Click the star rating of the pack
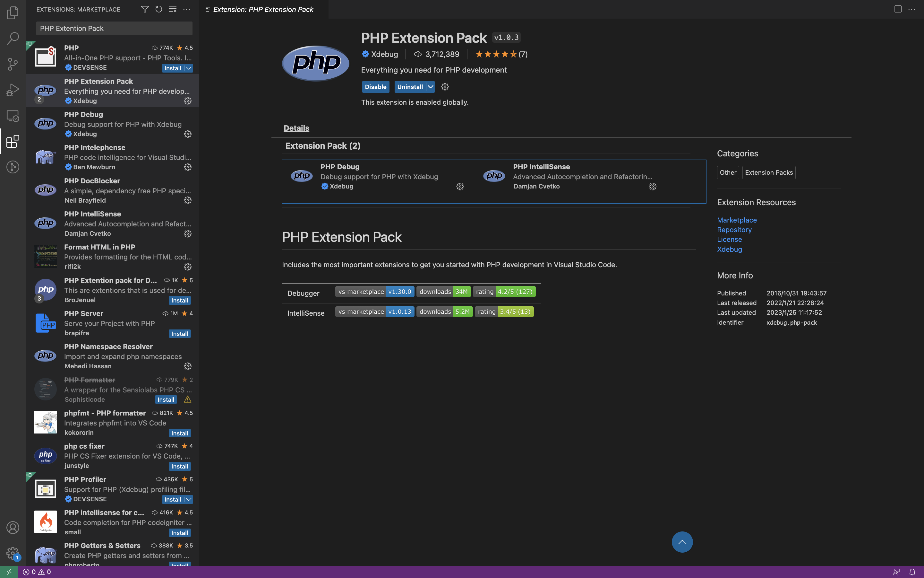The height and width of the screenshot is (578, 924). coord(501,54)
